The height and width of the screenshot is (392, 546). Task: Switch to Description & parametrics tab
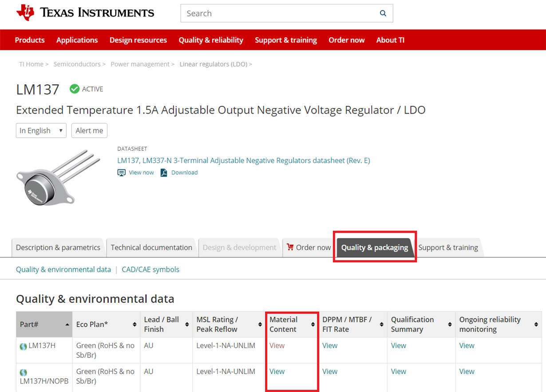click(x=58, y=247)
